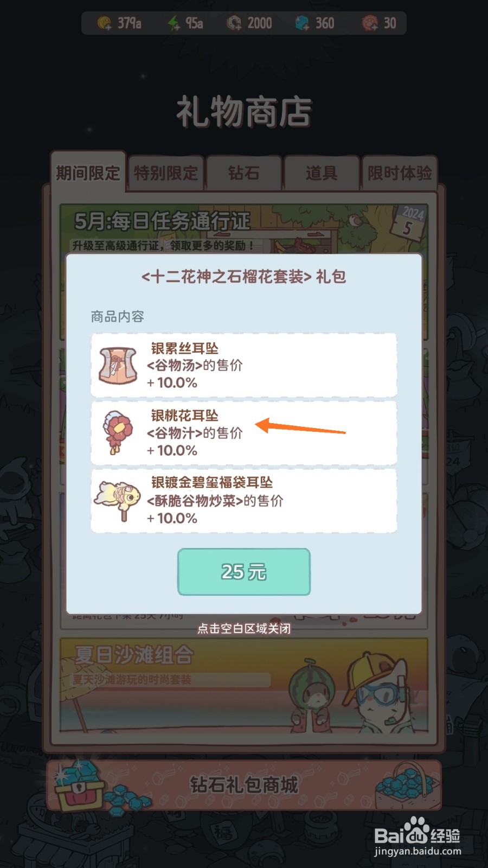The height and width of the screenshot is (868, 488).
Task: Tap the red token 30 icon
Action: [370, 23]
